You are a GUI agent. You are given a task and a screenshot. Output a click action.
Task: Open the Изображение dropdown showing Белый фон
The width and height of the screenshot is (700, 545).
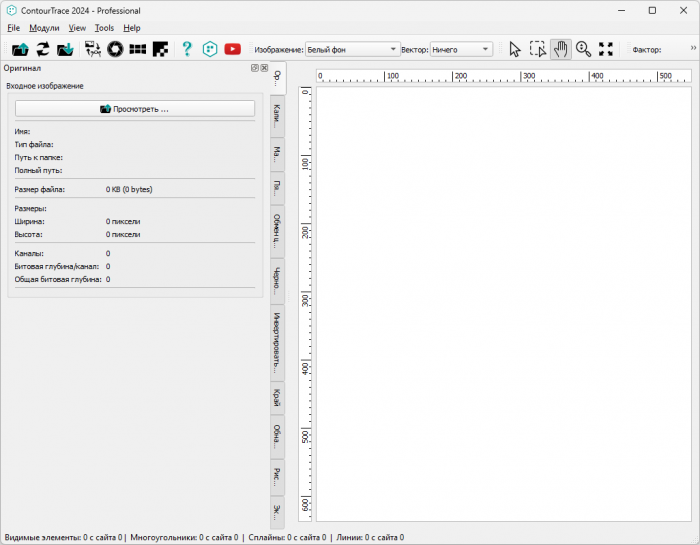353,49
